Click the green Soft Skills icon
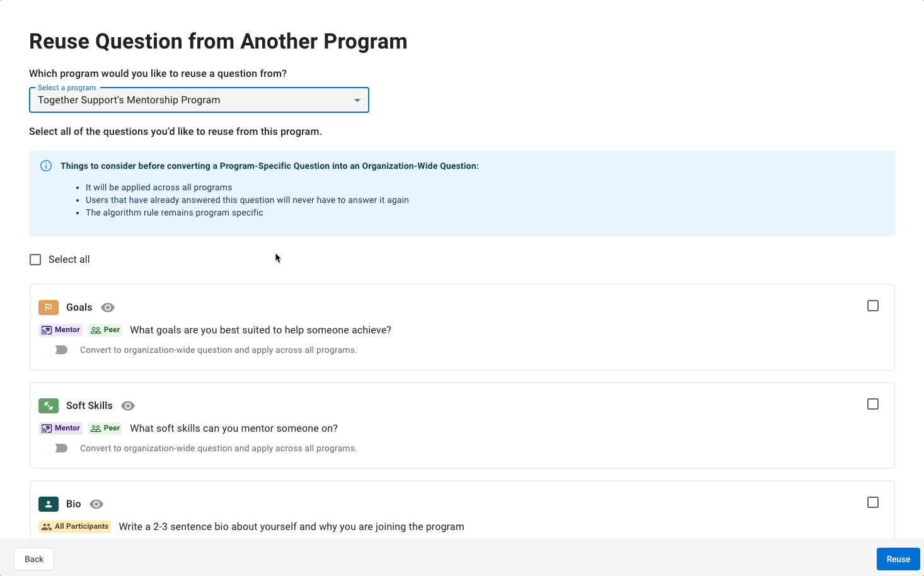924x576 pixels. point(49,406)
